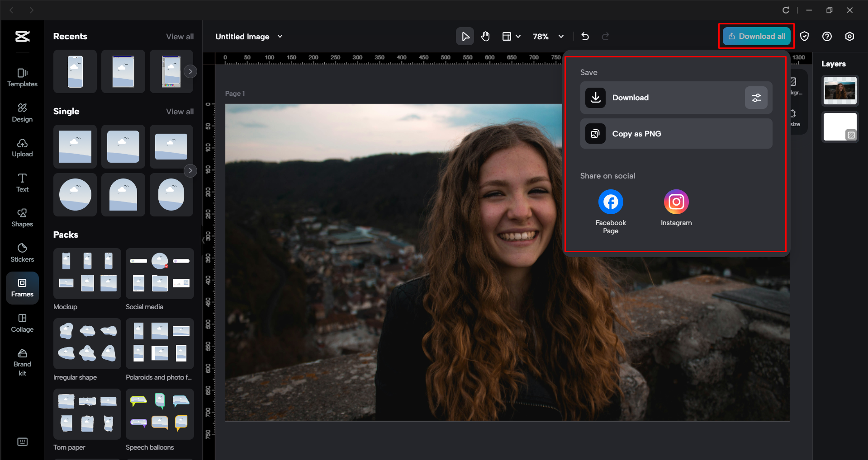Select the Hand pan tool in the toolbar
The height and width of the screenshot is (460, 868).
485,36
